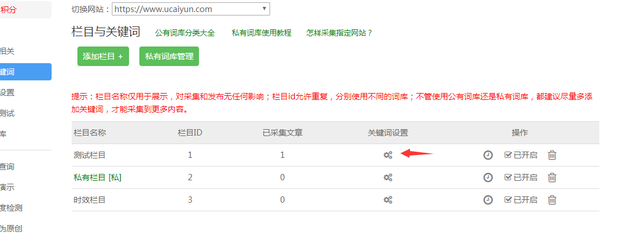Delete 私有栏目 with its trash icon

552,177
